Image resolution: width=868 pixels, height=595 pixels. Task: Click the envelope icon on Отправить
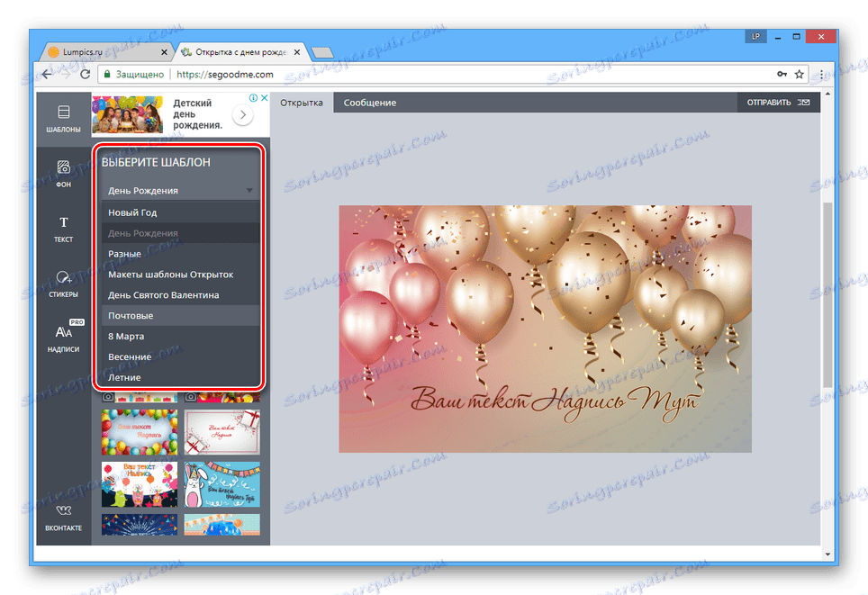[804, 103]
